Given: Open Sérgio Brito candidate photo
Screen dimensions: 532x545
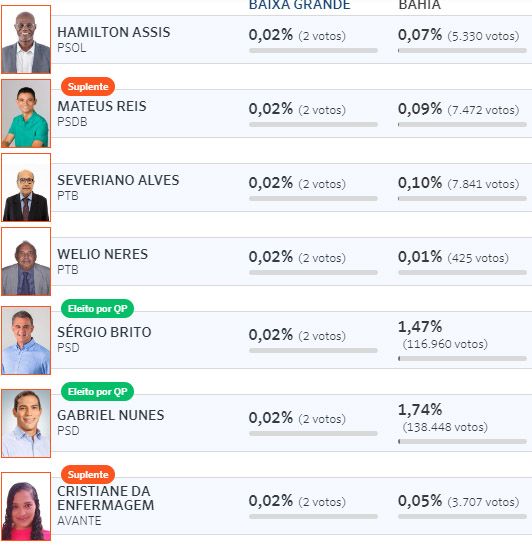Looking at the screenshot, I should [26, 340].
